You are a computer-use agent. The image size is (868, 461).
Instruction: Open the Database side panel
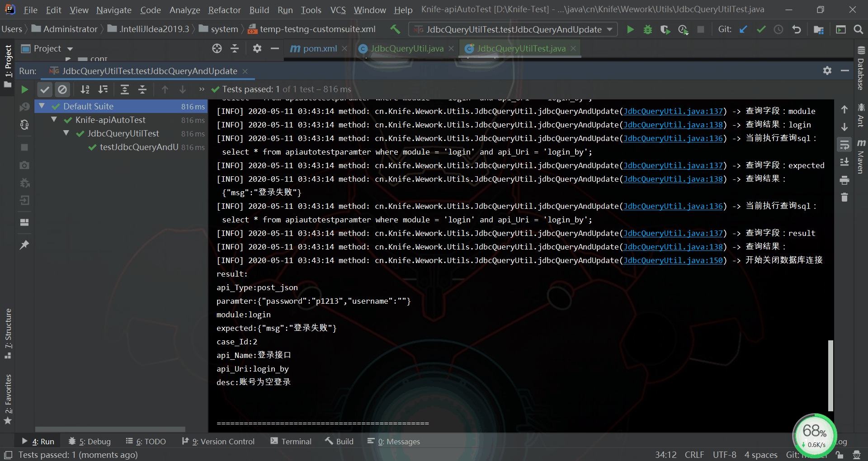tap(861, 68)
